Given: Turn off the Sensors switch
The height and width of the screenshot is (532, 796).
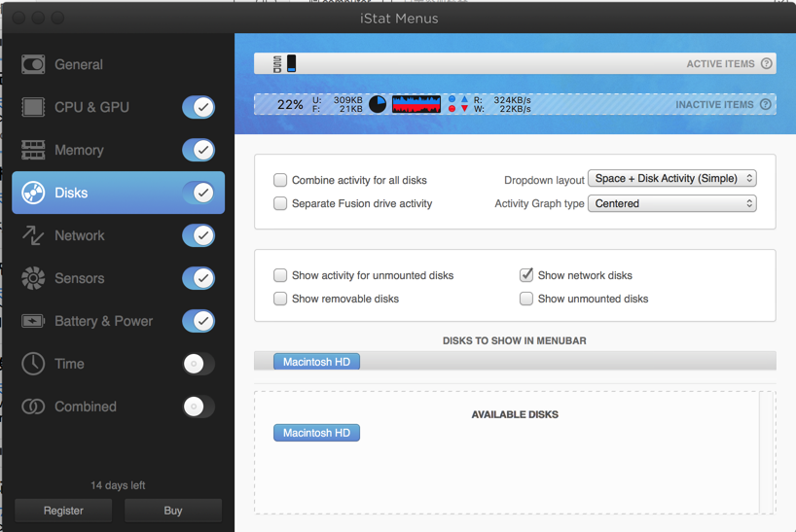Looking at the screenshot, I should click(199, 278).
